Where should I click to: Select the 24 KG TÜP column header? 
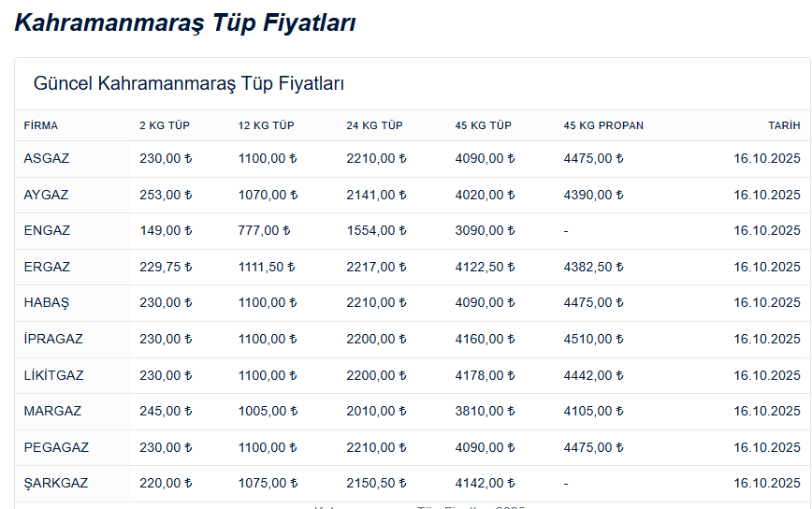pyautogui.click(x=374, y=125)
